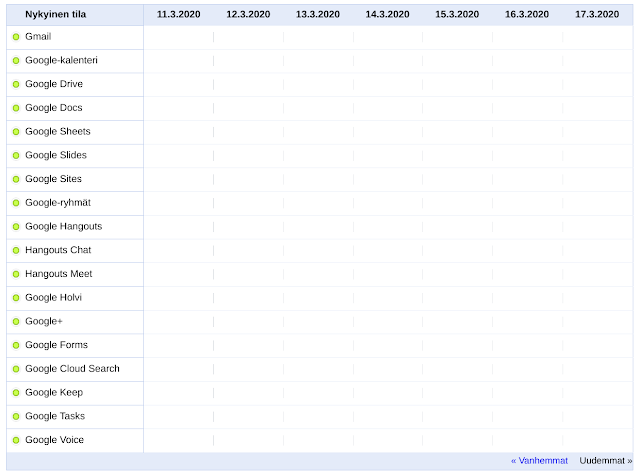This screenshot has width=640, height=475.
Task: Select the Google Holvi service name
Action: pyautogui.click(x=53, y=297)
